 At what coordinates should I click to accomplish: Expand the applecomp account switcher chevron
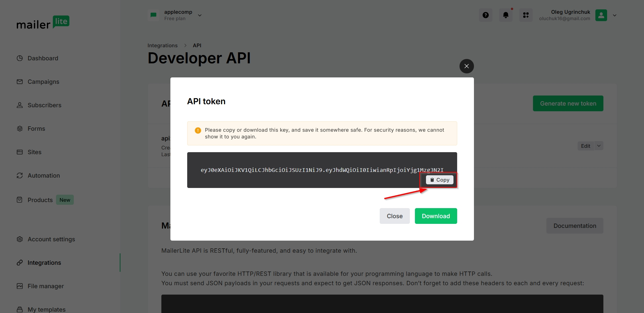pyautogui.click(x=200, y=15)
